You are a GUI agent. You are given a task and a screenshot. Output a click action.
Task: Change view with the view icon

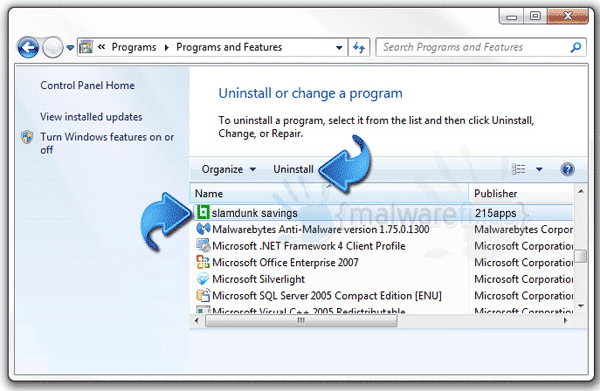518,169
